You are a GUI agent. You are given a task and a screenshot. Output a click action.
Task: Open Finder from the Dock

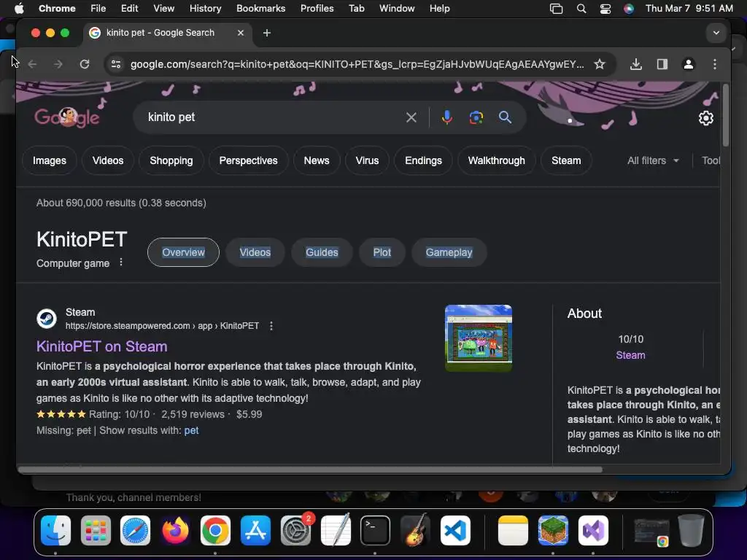[55, 530]
